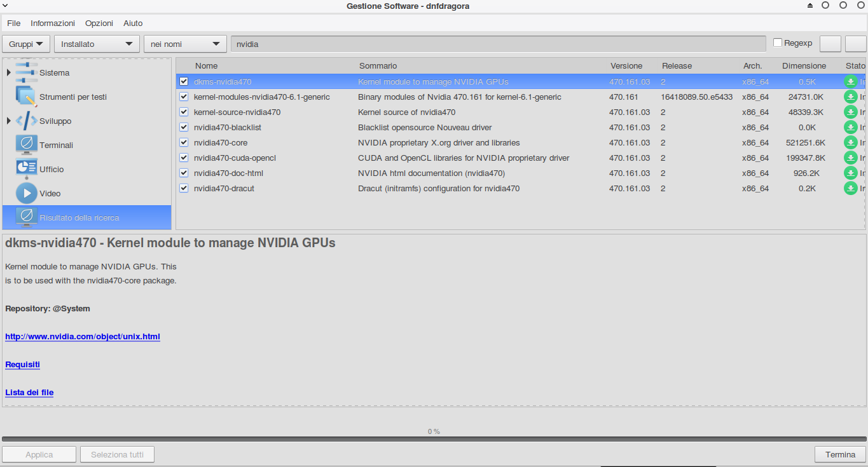Image resolution: width=868 pixels, height=467 pixels.
Task: Uncheck kernel-modules-nvidia470-6.1-generic checkbox
Action: (x=184, y=97)
